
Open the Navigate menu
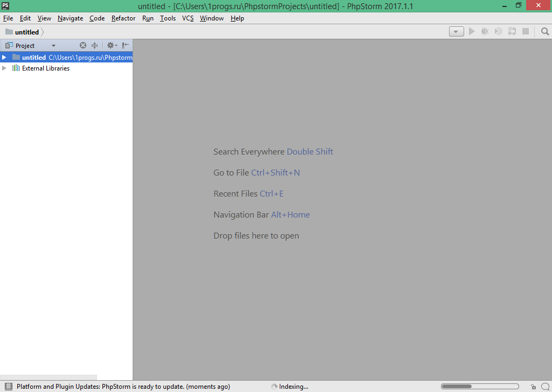(71, 18)
